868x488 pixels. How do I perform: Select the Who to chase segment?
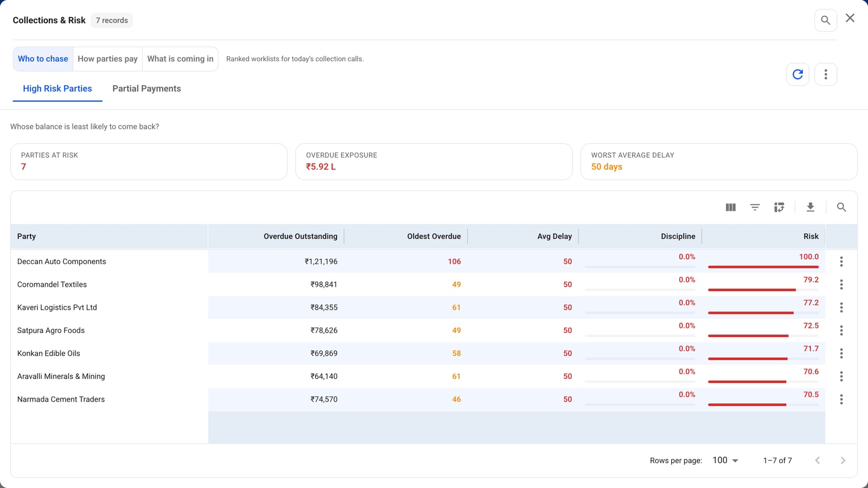[43, 59]
